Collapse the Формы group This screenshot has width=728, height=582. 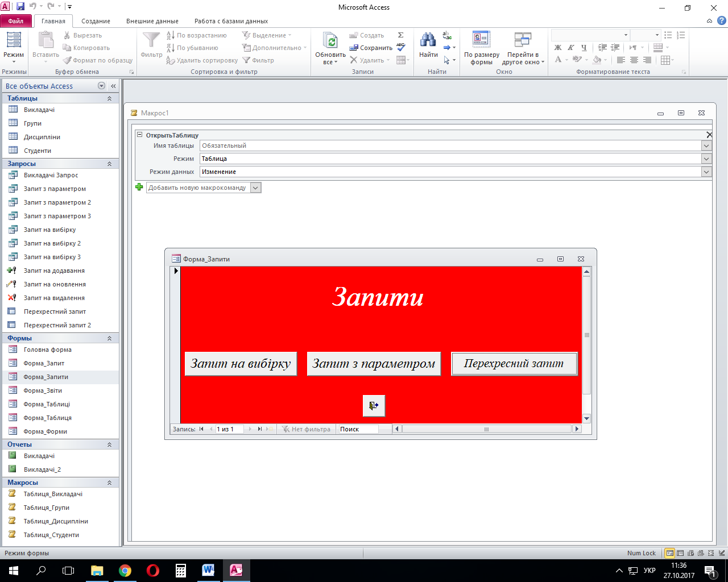click(x=109, y=338)
